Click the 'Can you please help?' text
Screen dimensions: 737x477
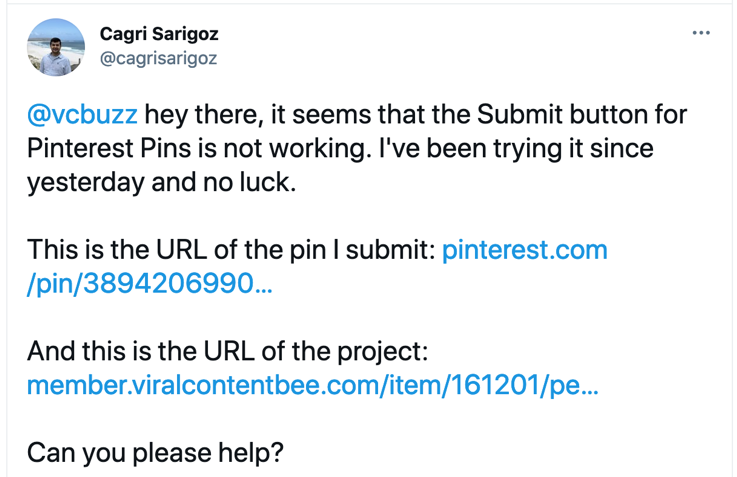tap(155, 452)
